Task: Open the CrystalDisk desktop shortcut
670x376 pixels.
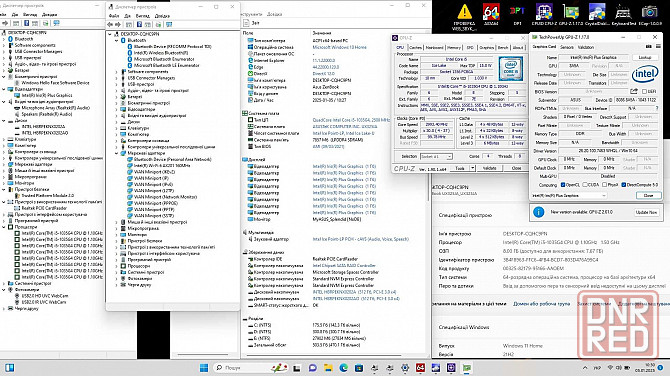Action: pos(597,15)
